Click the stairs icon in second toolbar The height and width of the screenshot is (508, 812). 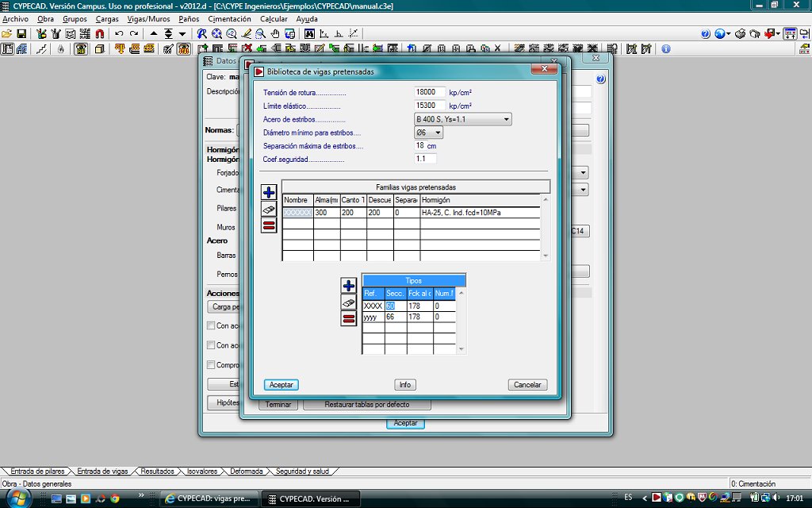tap(42, 49)
